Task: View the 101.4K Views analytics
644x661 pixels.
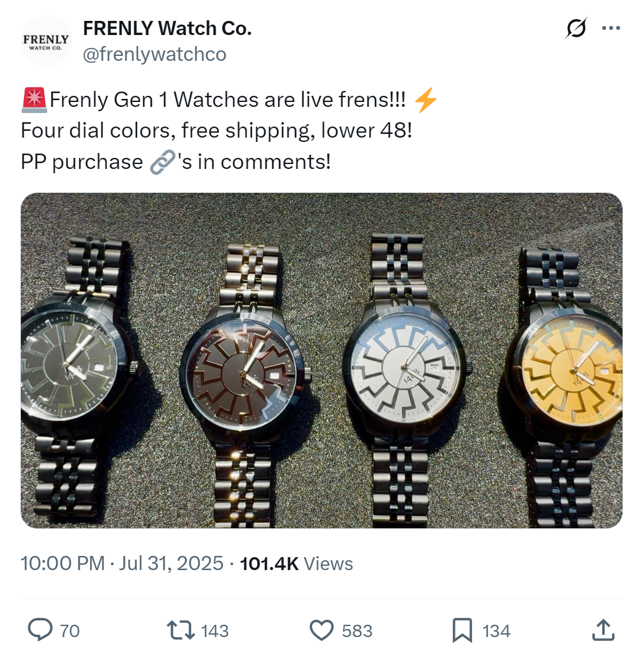Action: click(x=296, y=563)
